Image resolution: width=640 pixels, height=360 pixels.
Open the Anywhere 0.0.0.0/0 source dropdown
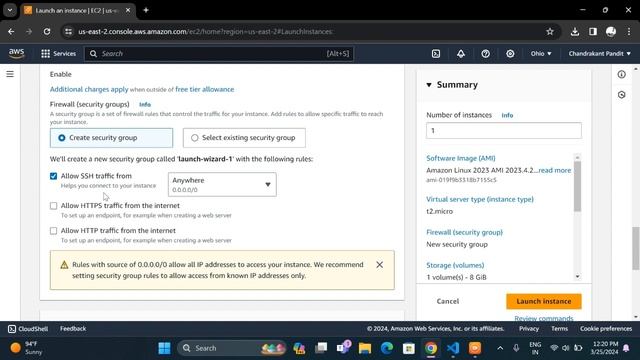222,184
